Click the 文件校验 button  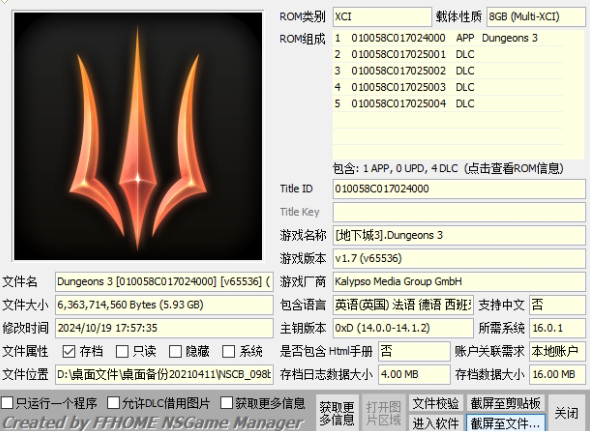pos(436,403)
